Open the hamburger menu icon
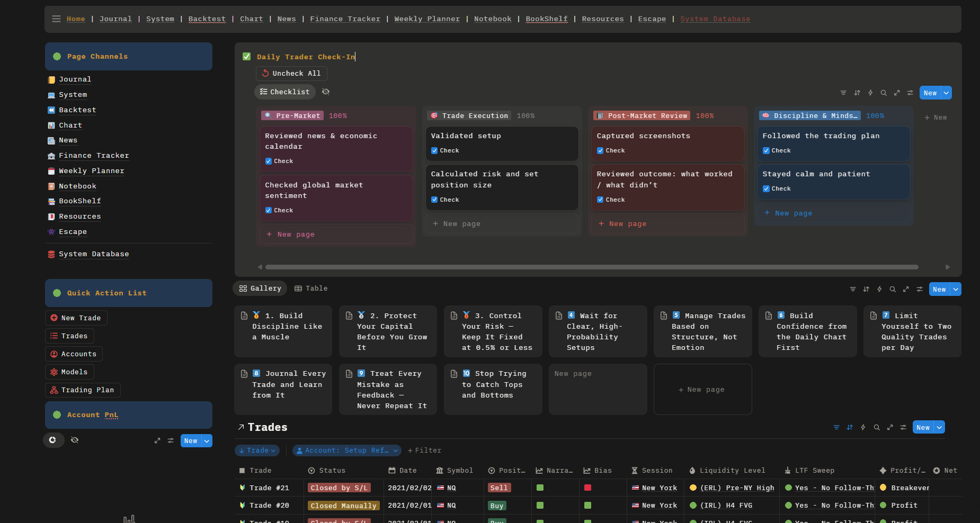Screen dimensions: 980x523 tap(56, 19)
